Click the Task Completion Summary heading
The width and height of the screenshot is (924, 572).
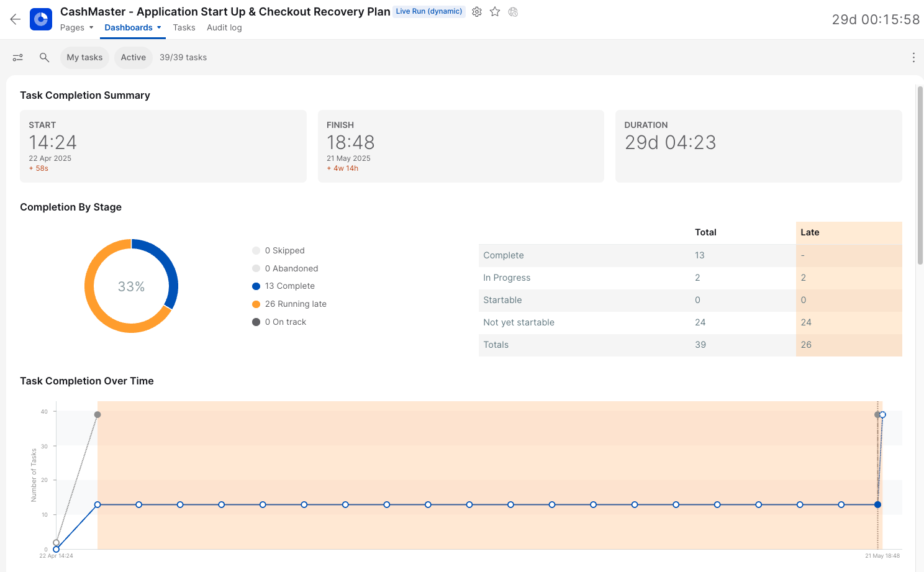coord(85,95)
